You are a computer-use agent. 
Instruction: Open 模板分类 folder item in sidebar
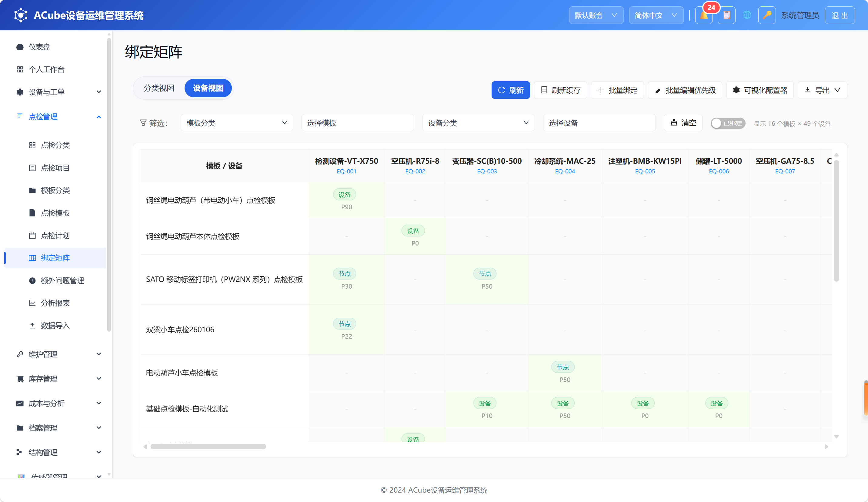55,190
